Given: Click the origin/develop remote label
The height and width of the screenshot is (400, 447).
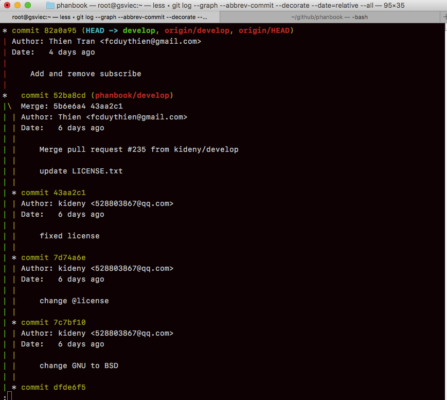Looking at the screenshot, I should [197, 31].
